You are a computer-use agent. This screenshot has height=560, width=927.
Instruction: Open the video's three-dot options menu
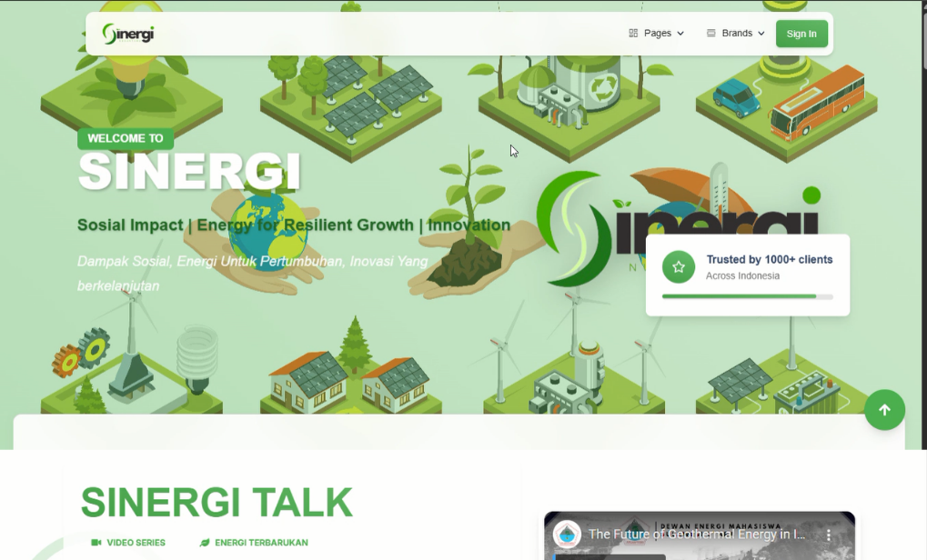coord(829,535)
